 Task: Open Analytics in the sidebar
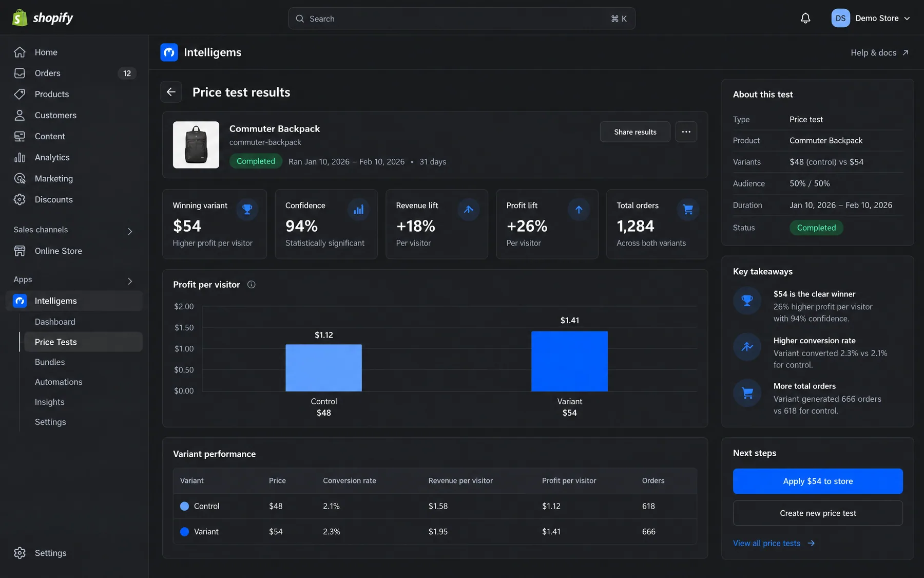74,158
